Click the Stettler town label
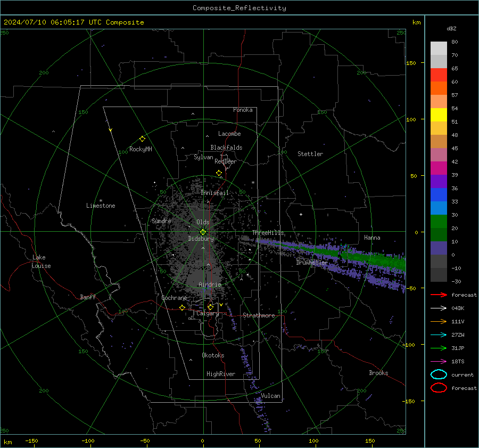The height and width of the screenshot is (448, 479). [310, 154]
